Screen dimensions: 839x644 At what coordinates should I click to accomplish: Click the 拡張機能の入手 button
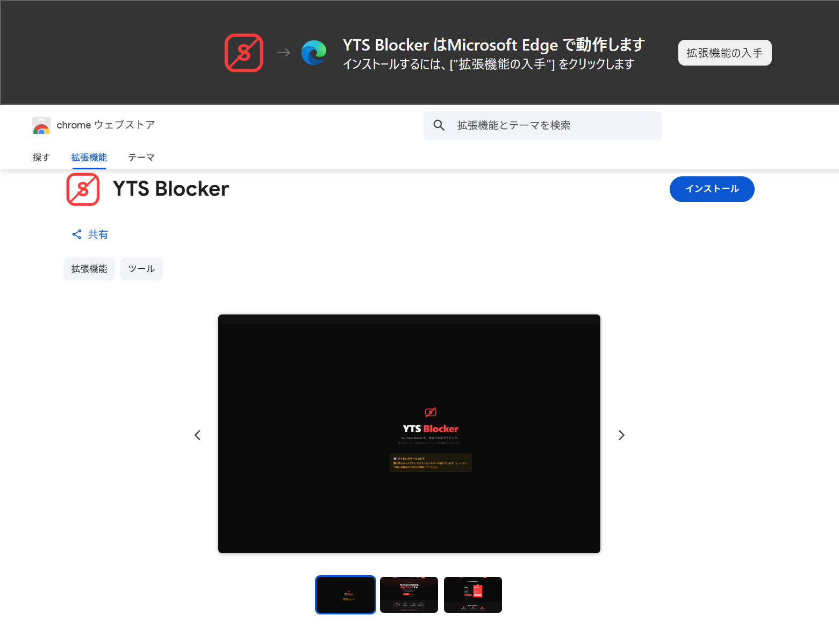tap(725, 53)
